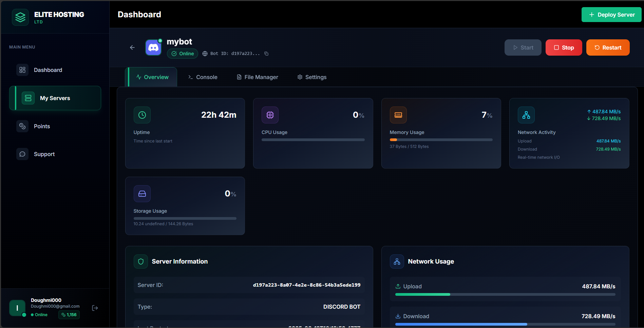The height and width of the screenshot is (328, 644).
Task: Click the Upload green bandwidth bar
Action: tap(423, 294)
